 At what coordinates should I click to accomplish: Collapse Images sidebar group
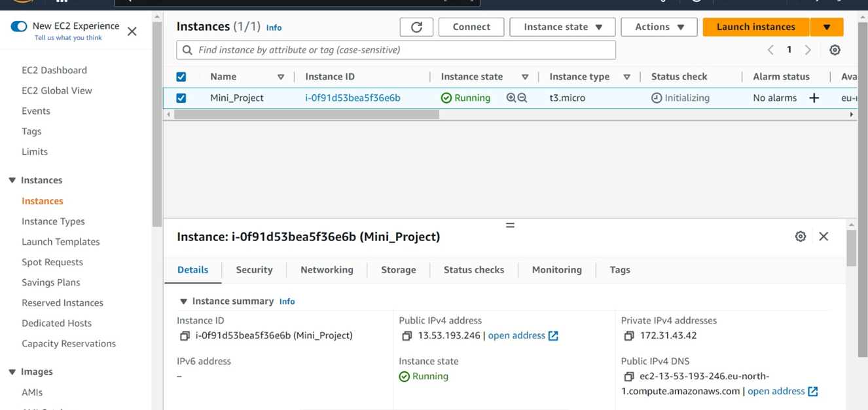[x=12, y=371]
